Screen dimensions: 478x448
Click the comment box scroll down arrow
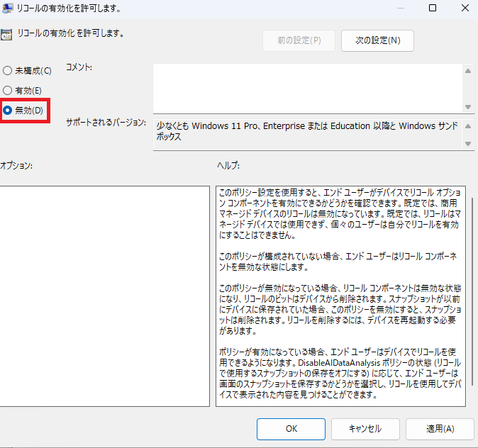coord(468,106)
